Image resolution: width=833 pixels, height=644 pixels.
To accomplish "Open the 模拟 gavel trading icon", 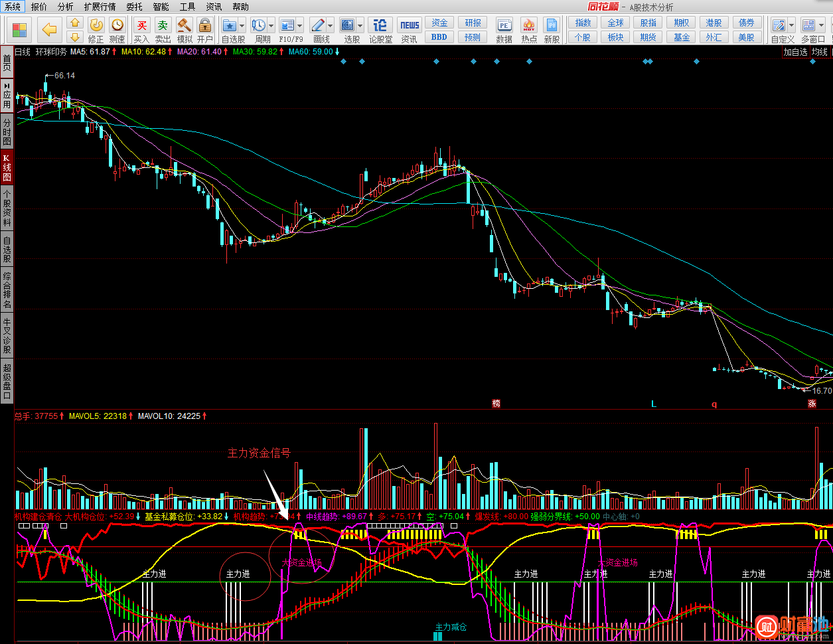I will pyautogui.click(x=185, y=26).
